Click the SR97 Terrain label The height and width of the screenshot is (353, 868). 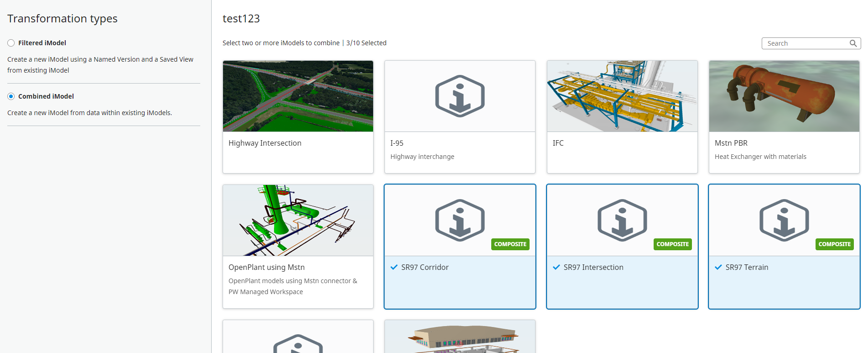[x=747, y=267]
